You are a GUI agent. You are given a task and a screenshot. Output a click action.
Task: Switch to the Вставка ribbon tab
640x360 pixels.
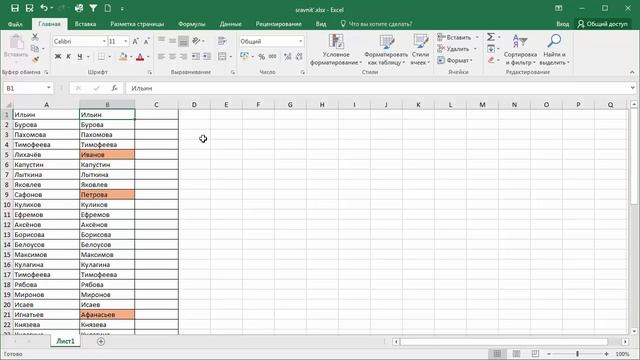(85, 24)
